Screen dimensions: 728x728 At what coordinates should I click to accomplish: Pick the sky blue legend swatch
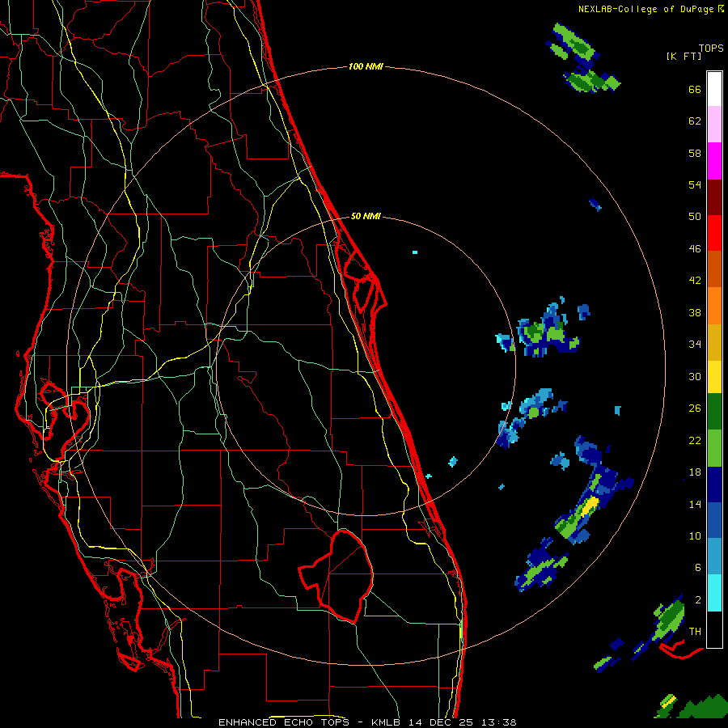coord(714,557)
